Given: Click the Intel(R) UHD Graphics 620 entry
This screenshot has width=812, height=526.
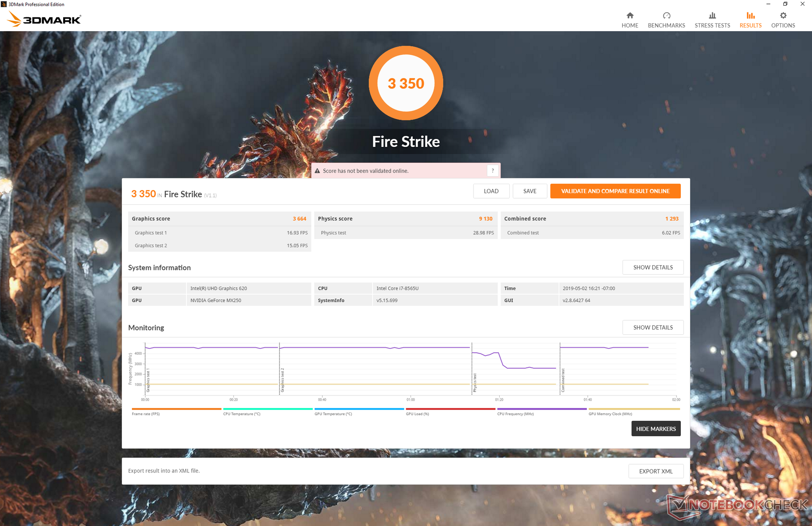Looking at the screenshot, I should click(x=218, y=288).
